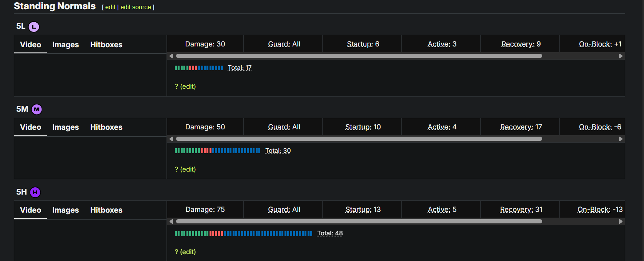Click the '? (edit)' link under 5L
The width and height of the screenshot is (644, 261).
tap(185, 86)
